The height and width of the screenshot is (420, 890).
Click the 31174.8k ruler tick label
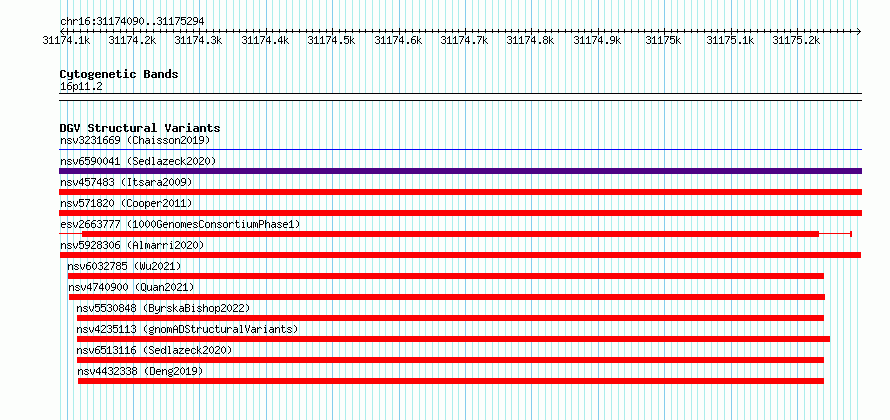(x=530, y=40)
